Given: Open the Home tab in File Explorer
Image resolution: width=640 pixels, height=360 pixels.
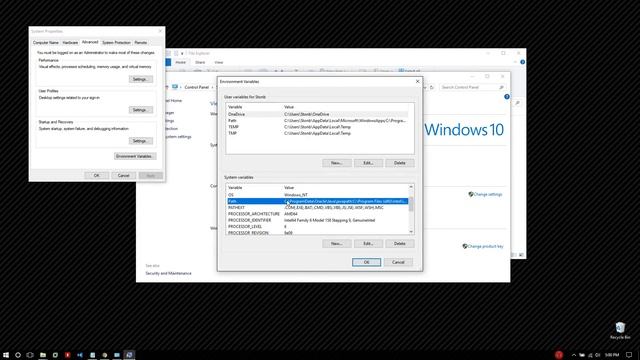Looking at the screenshot, I should 180,62.
